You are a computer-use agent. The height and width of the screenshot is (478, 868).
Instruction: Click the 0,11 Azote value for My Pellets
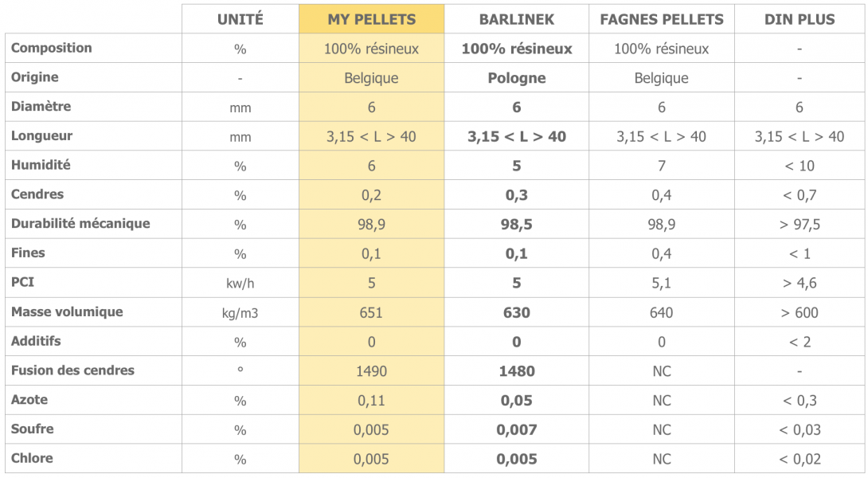[x=371, y=401]
